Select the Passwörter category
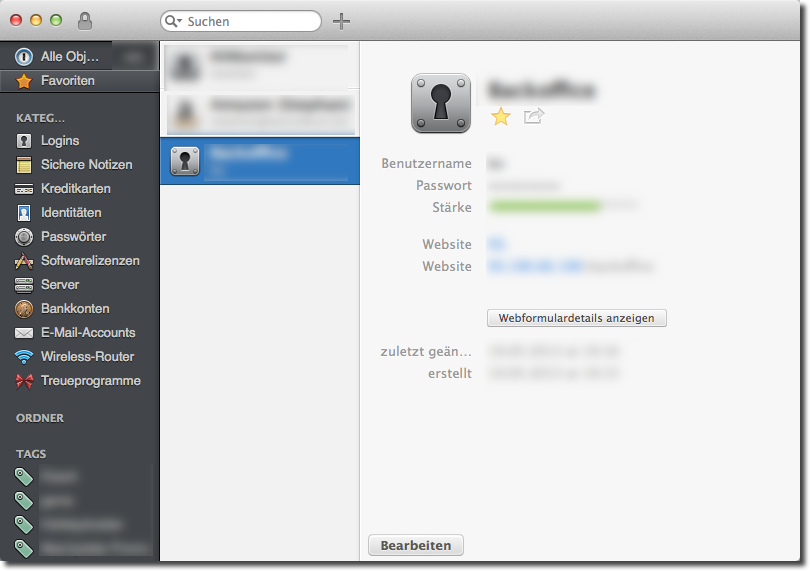Viewport: 810px width, 571px height. (73, 236)
